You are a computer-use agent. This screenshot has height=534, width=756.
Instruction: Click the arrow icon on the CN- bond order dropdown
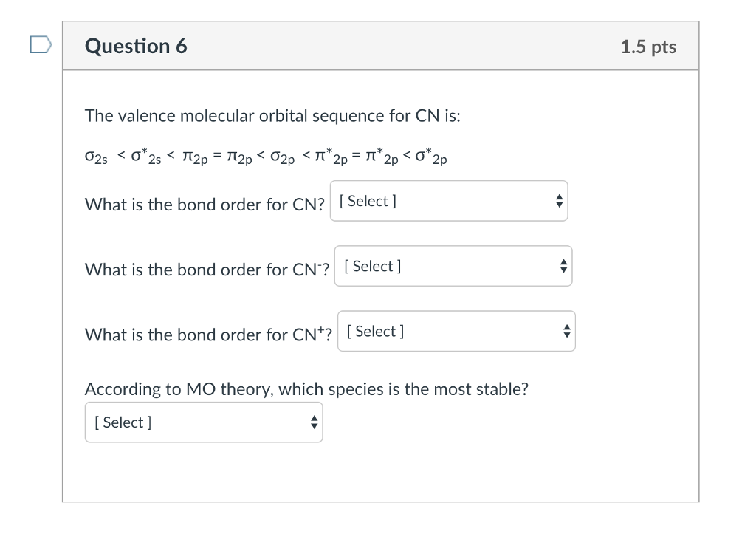[x=563, y=266]
